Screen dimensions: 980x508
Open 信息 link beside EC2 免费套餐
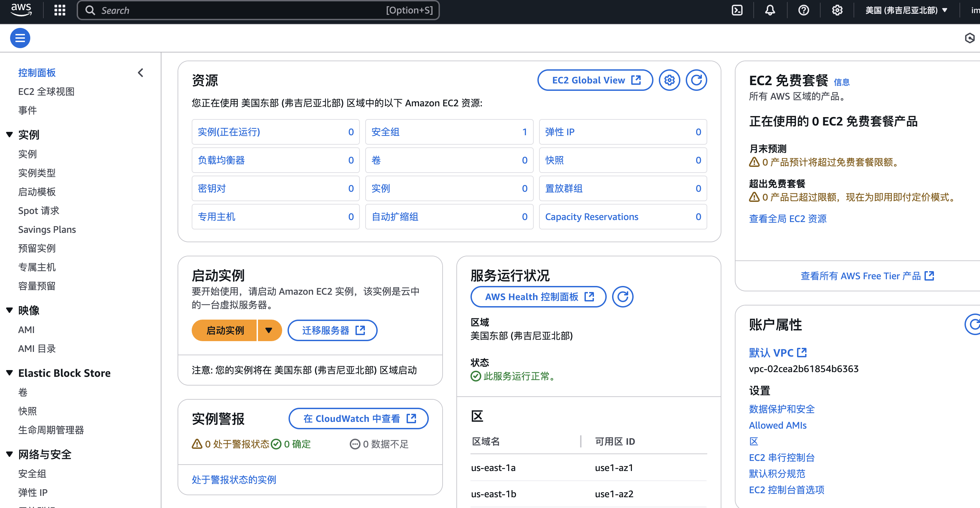click(x=841, y=82)
